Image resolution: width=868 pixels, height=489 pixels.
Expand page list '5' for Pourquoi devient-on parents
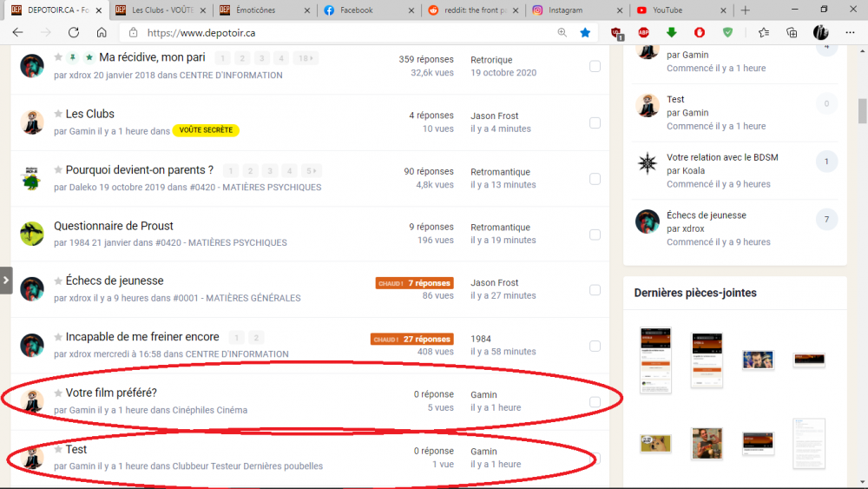(x=311, y=170)
